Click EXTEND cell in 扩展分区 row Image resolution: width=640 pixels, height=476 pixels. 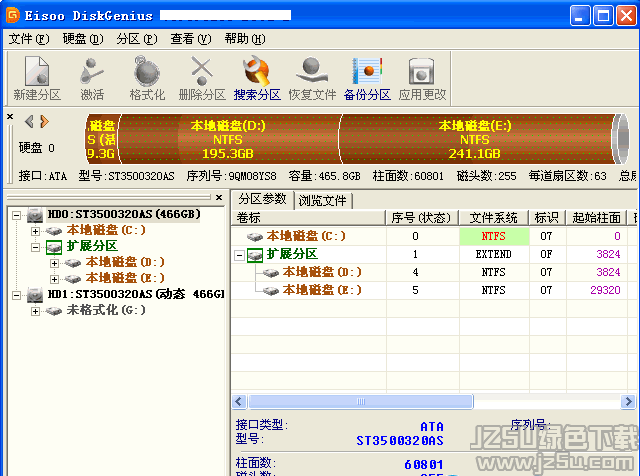point(494,254)
